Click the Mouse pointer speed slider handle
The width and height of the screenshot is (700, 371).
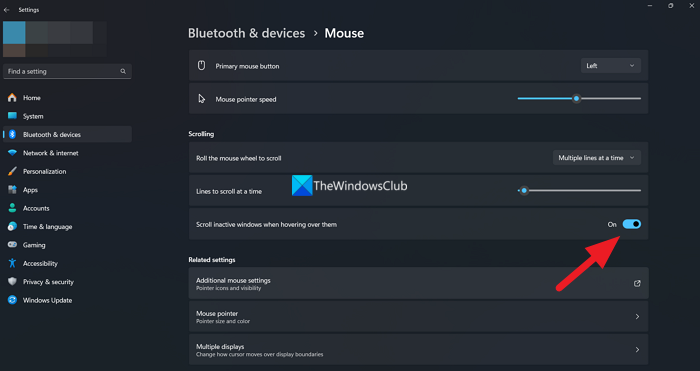(x=576, y=99)
